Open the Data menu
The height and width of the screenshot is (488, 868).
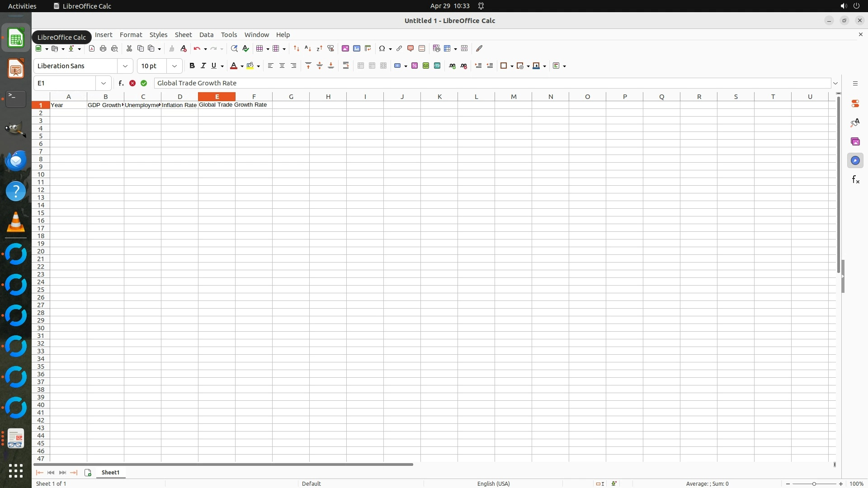[206, 35]
